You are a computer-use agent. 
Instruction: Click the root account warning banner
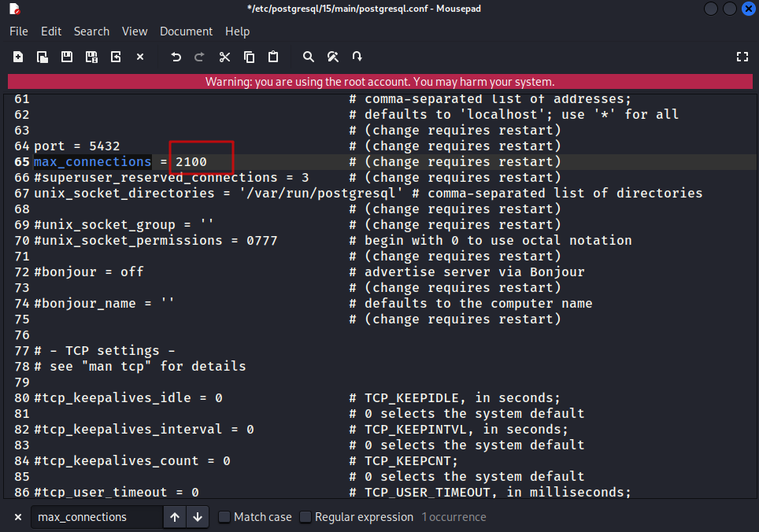[380, 82]
